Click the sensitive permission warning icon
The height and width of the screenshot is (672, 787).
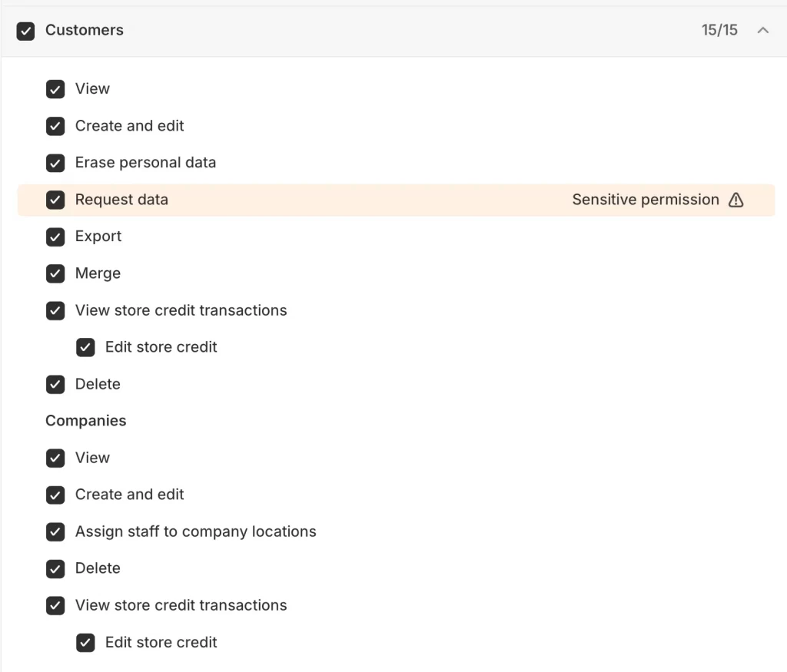[x=736, y=200]
